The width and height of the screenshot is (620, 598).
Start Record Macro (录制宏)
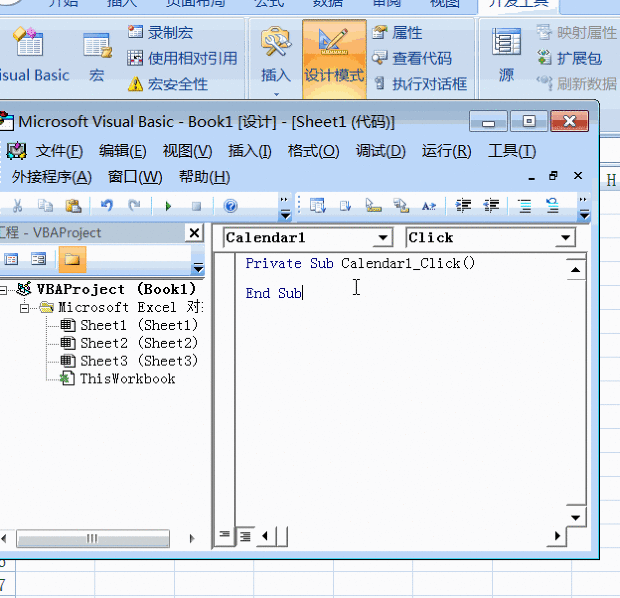[x=160, y=32]
